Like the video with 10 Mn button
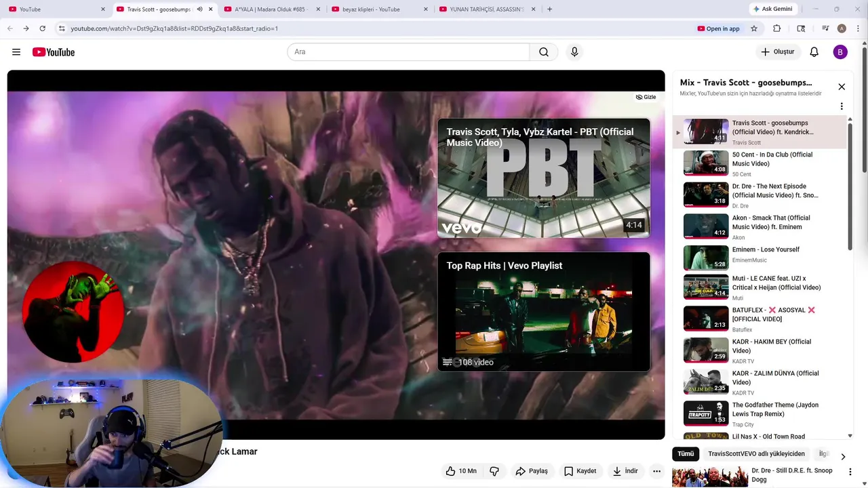 tap(462, 470)
